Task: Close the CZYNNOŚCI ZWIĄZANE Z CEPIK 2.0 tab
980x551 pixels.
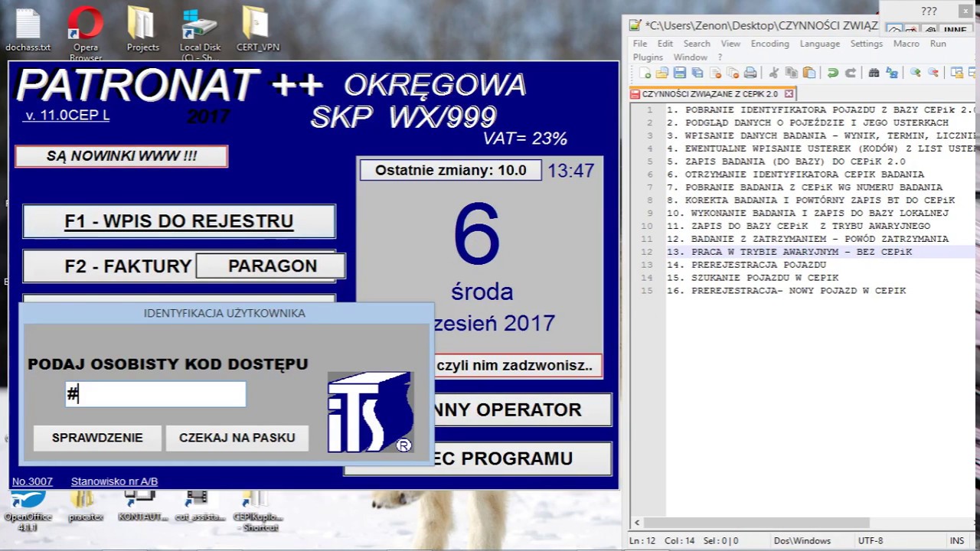Action: coord(789,93)
